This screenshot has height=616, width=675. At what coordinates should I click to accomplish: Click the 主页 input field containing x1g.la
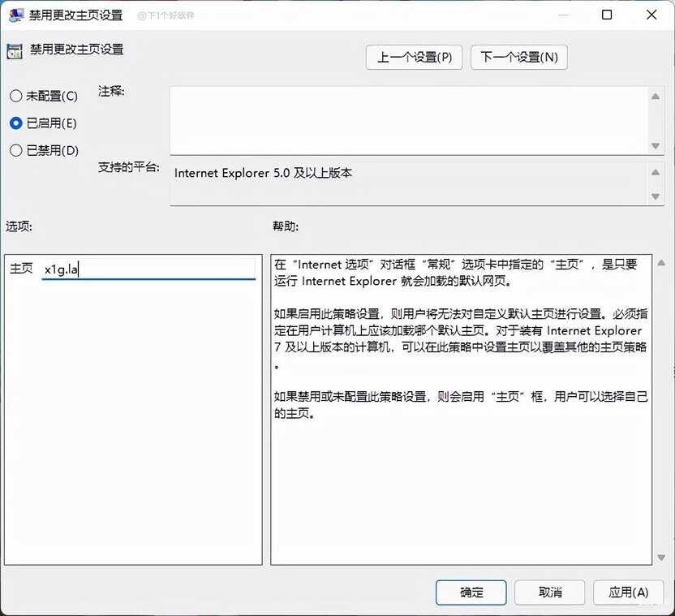click(x=148, y=269)
